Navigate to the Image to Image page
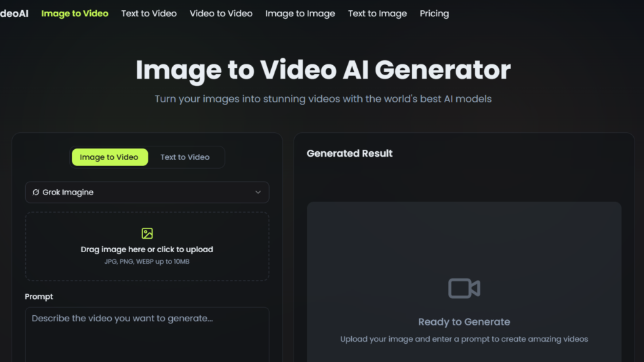 pos(300,14)
